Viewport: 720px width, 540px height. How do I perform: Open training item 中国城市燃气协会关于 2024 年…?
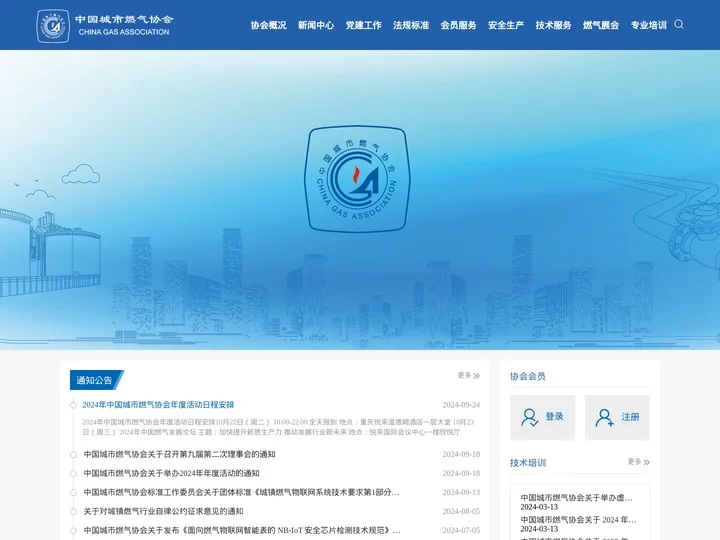pos(578,520)
